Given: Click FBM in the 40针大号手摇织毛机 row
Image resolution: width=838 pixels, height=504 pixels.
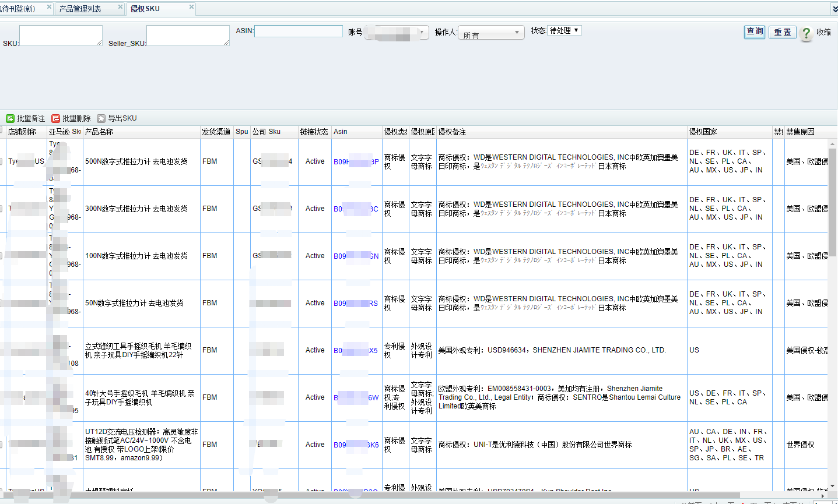Looking at the screenshot, I should [210, 397].
